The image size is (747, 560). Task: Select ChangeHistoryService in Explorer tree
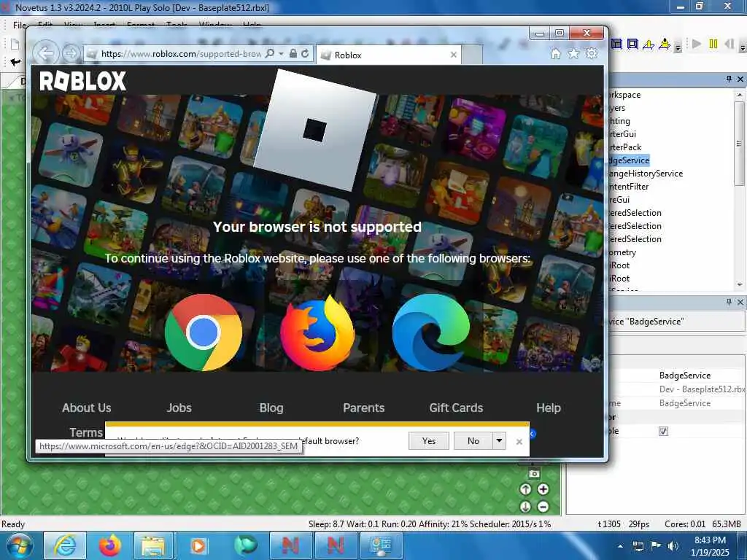[646, 174]
